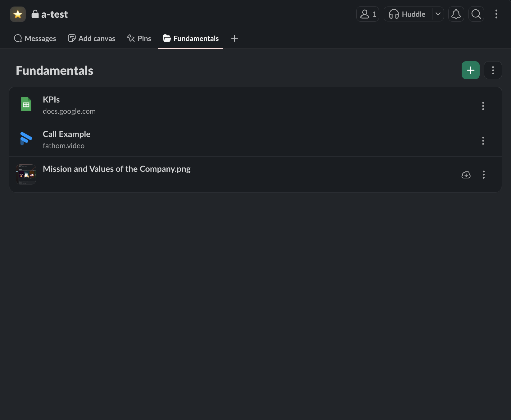This screenshot has height=420, width=511.
Task: Click the star channel icon
Action: 18,14
